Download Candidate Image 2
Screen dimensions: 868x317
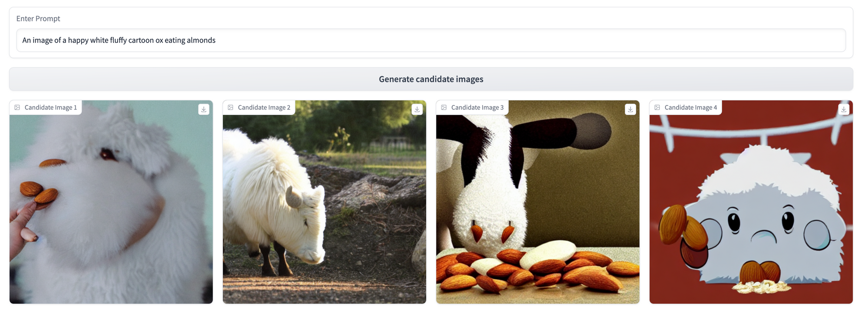[x=417, y=109]
